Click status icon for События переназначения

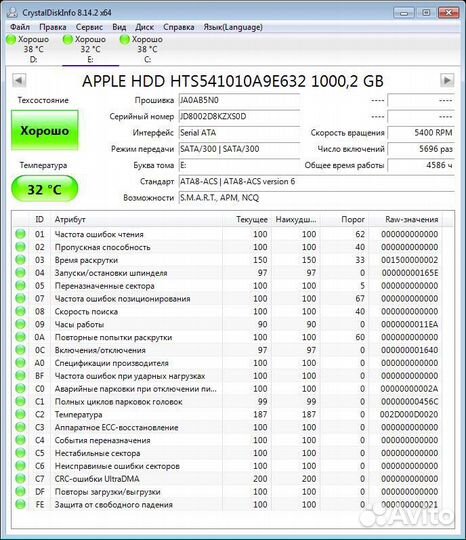click(x=20, y=440)
